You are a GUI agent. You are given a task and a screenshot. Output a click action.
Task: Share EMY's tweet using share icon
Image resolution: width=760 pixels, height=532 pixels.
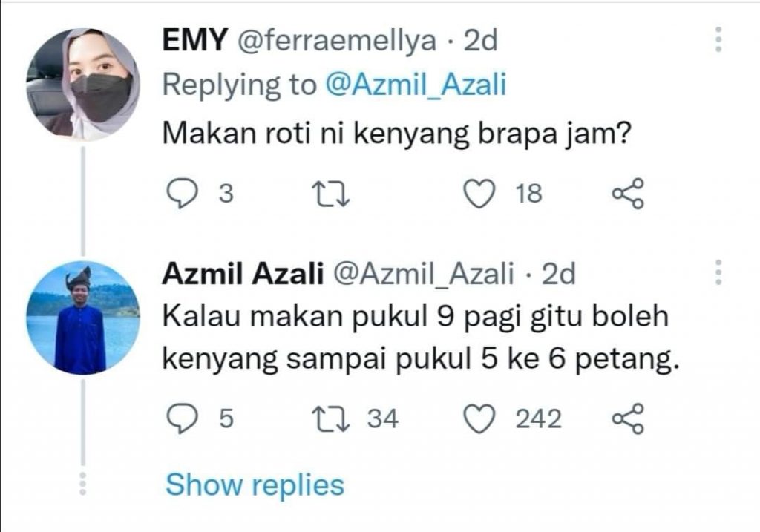626,194
